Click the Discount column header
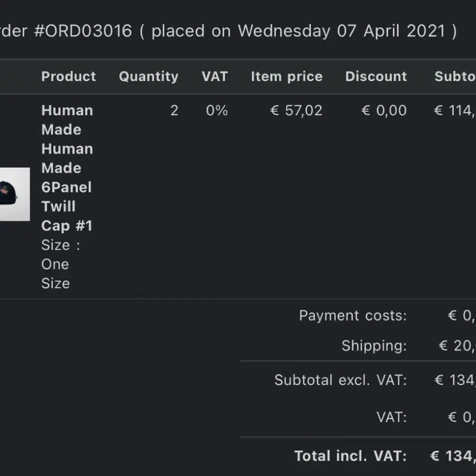Screen dimensions: 476x476 tap(376, 76)
